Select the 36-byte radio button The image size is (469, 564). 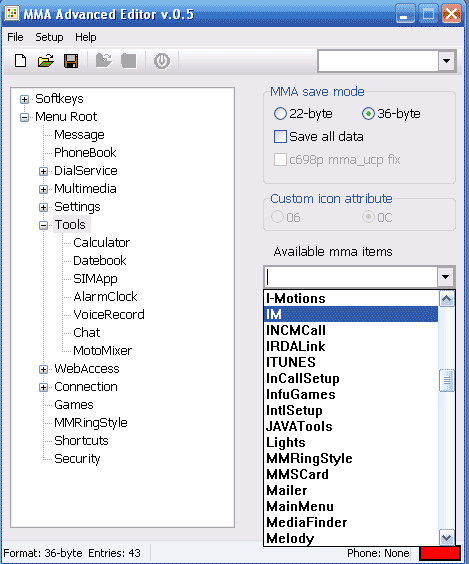coord(368,114)
